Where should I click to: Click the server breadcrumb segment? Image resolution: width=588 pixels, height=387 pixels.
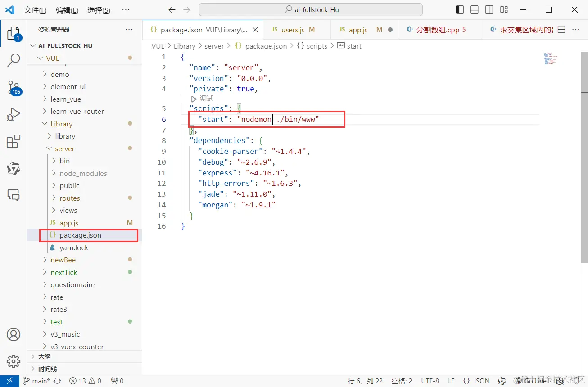pyautogui.click(x=214, y=46)
